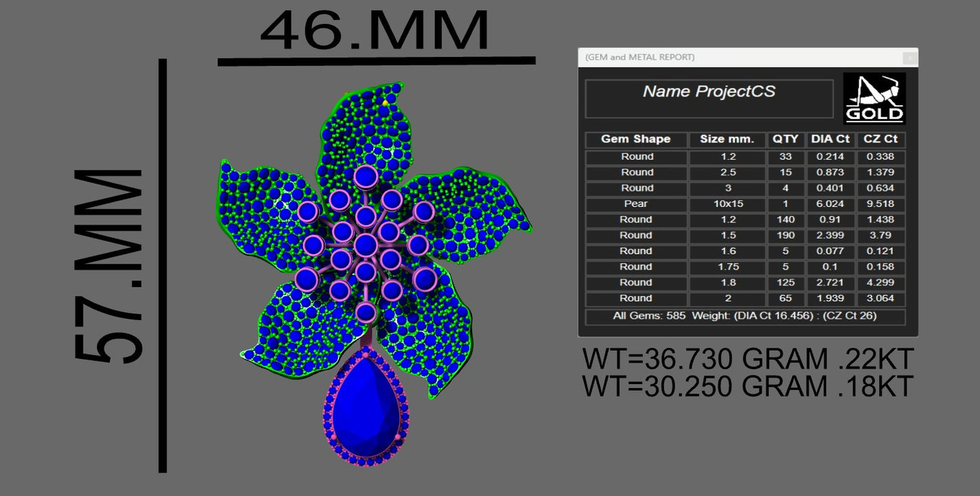Select the DIA Ct column header
The width and height of the screenshot is (980, 496).
tap(831, 140)
